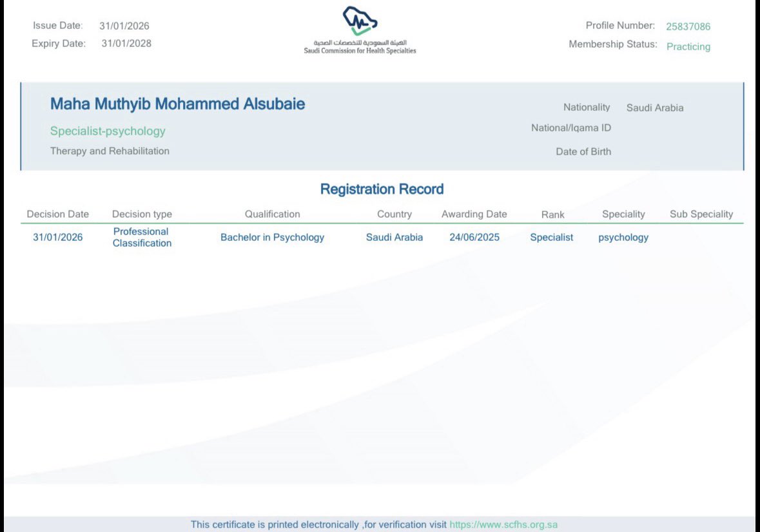This screenshot has height=532, width=760.
Task: Click the National/Iqama ID label
Action: [571, 128]
